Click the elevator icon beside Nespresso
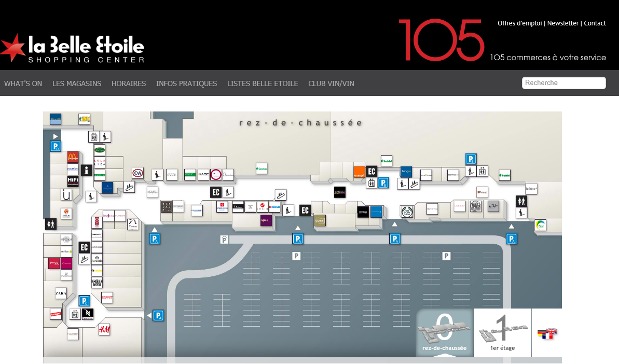619x364 pixels. point(75,314)
